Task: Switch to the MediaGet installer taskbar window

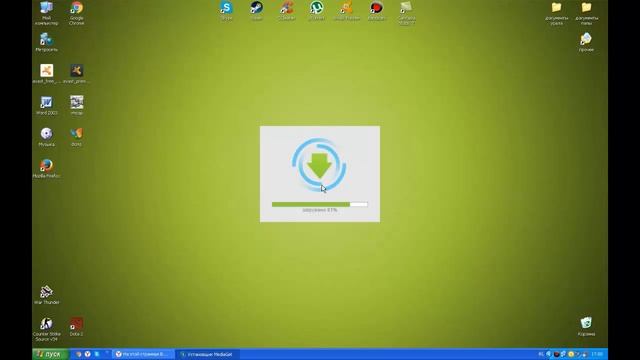Action: 208,354
